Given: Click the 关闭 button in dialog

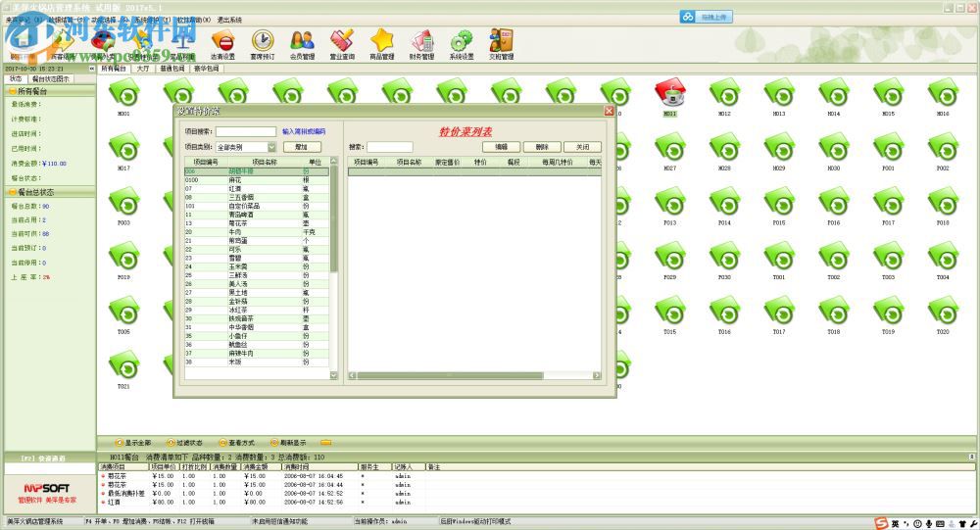Looking at the screenshot, I should click(582, 146).
